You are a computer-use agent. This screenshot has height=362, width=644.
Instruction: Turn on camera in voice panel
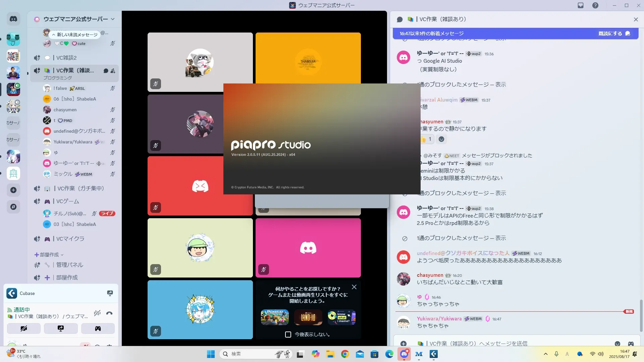[x=24, y=328]
